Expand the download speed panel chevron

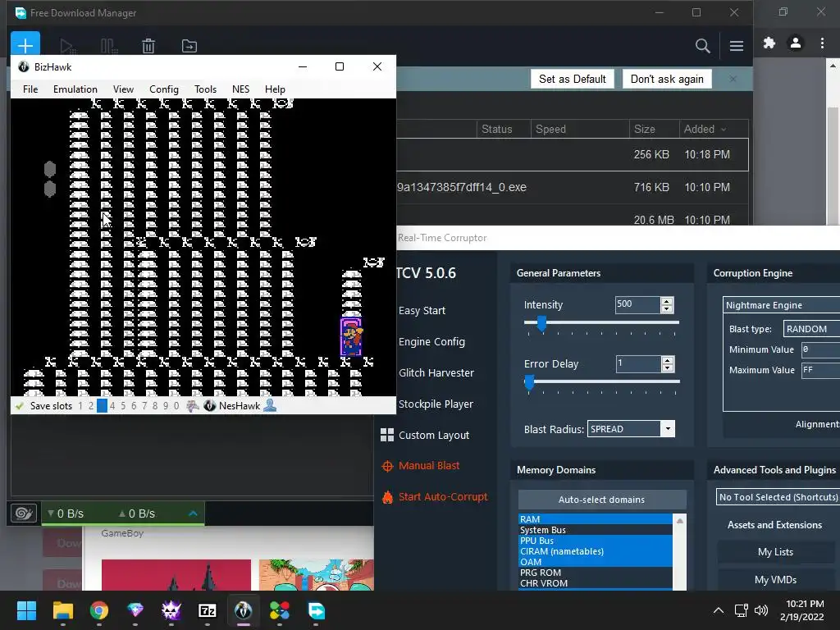pyautogui.click(x=194, y=514)
